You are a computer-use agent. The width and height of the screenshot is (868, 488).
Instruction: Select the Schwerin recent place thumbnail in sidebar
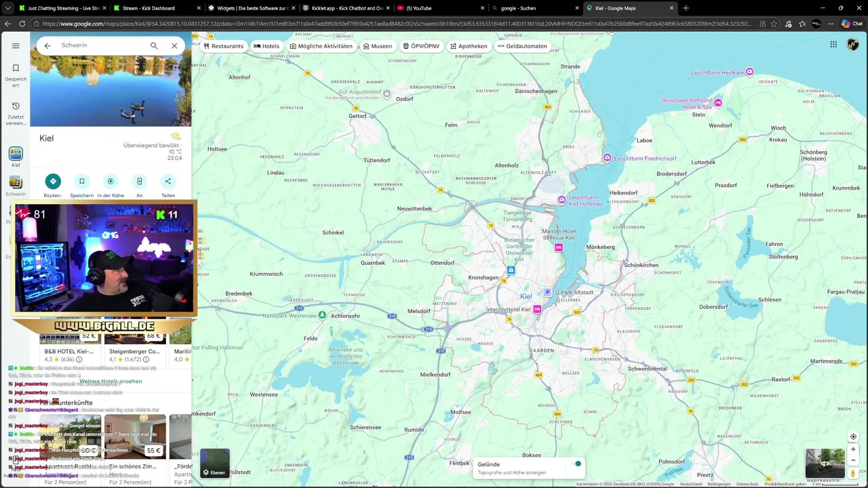click(x=16, y=182)
